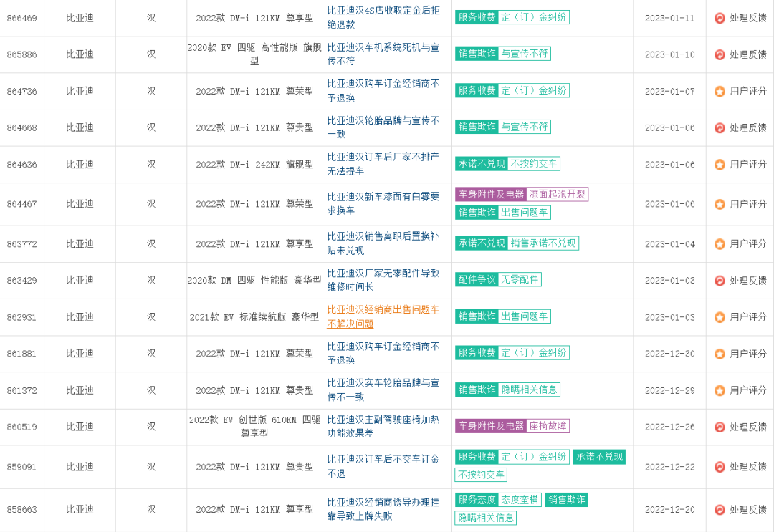Image resolution: width=774 pixels, height=532 pixels.
Task: Open complaint 比亚迪汉车机系统死机与宣传不符
Action: click(x=383, y=54)
